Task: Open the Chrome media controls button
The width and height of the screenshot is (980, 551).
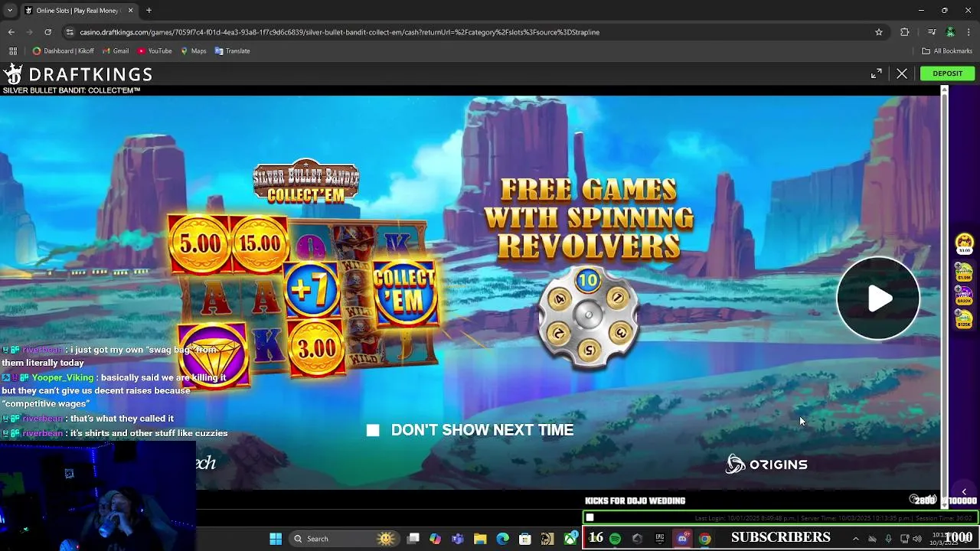Action: point(932,32)
